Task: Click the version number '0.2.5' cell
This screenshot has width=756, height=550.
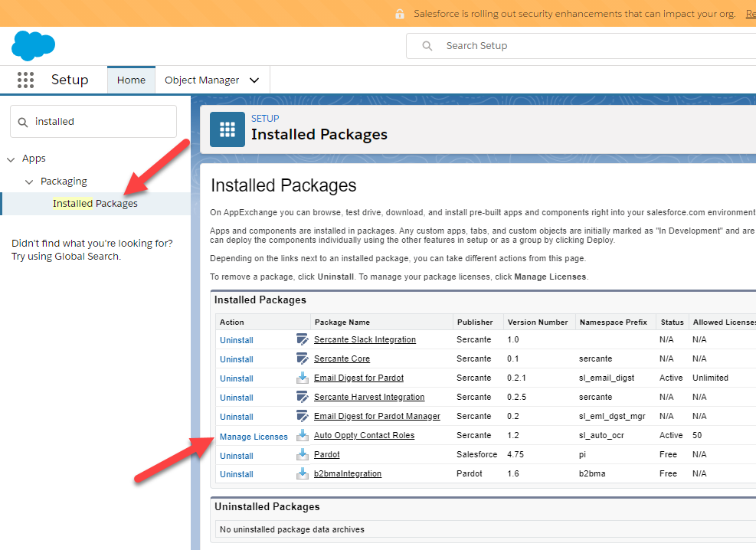Action: coord(516,398)
